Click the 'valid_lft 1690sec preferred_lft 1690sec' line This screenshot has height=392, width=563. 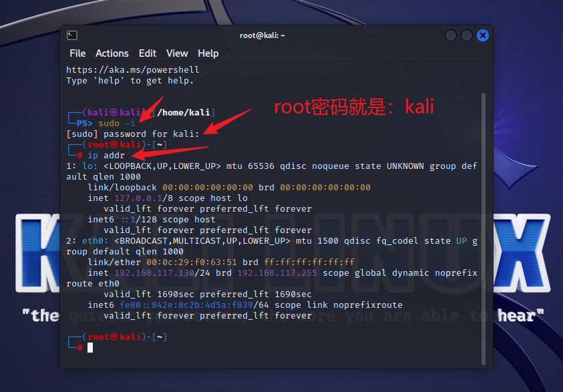click(x=208, y=295)
